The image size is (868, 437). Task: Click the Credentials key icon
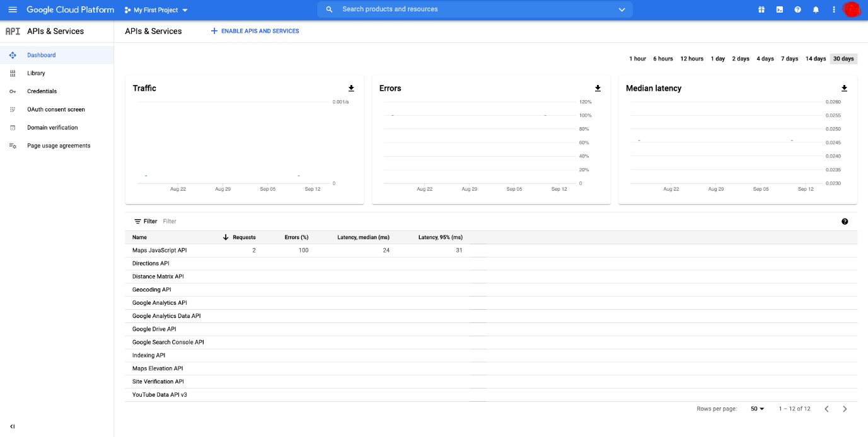[x=13, y=91]
